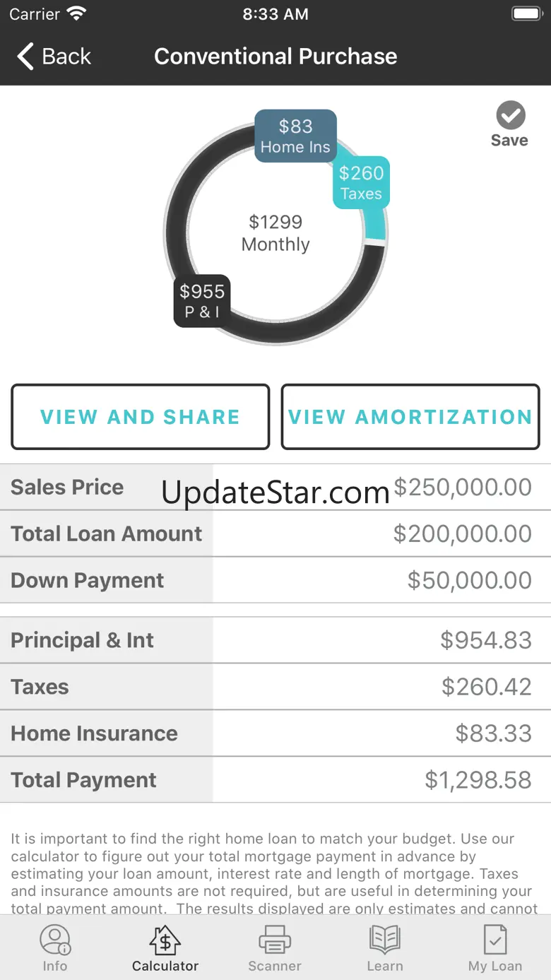Image resolution: width=551 pixels, height=980 pixels.
Task: Tap the Wi-Fi status icon
Action: pyautogui.click(x=75, y=14)
